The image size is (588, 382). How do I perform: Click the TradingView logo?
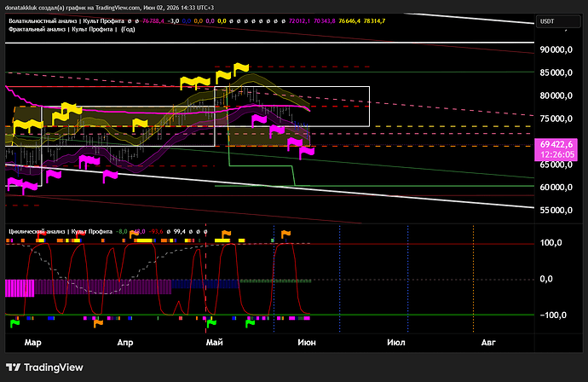point(44,368)
